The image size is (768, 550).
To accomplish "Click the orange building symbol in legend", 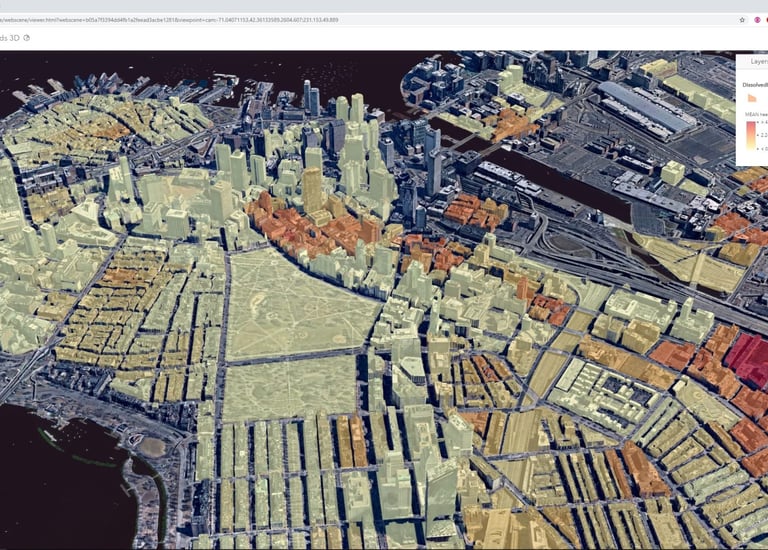I will click(752, 98).
